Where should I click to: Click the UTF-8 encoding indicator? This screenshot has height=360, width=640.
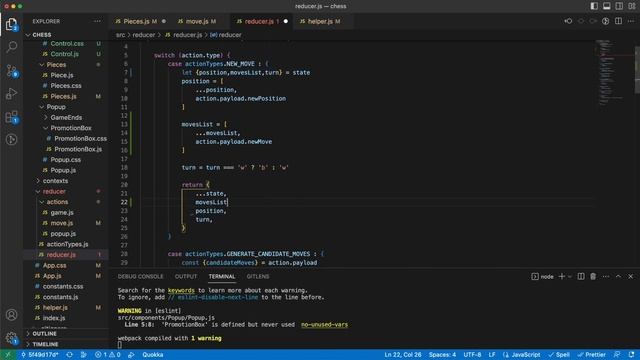point(472,355)
